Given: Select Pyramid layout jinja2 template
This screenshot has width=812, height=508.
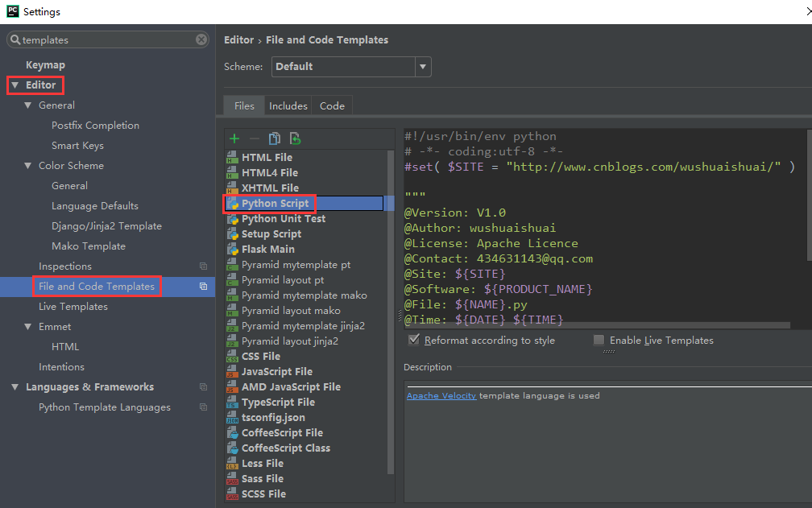Looking at the screenshot, I should tap(290, 341).
